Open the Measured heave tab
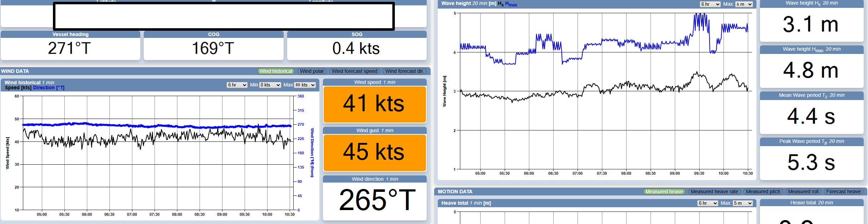Viewport: 868px width, 224px height. click(x=664, y=191)
